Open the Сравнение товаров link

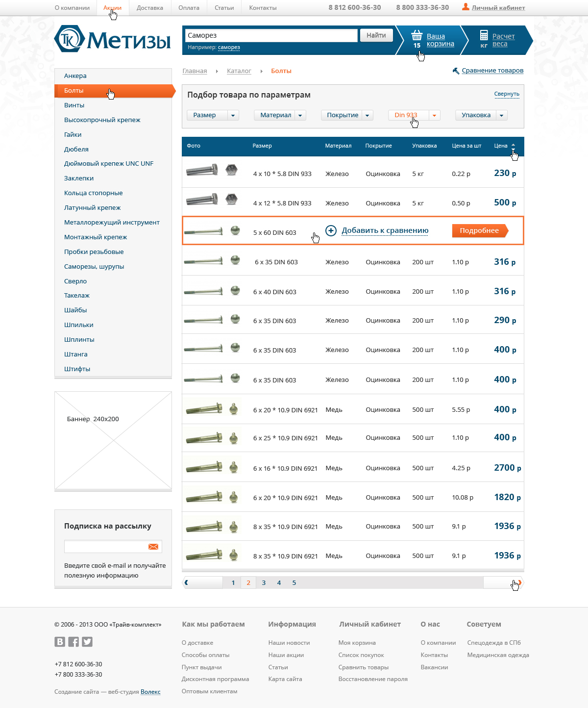492,71
